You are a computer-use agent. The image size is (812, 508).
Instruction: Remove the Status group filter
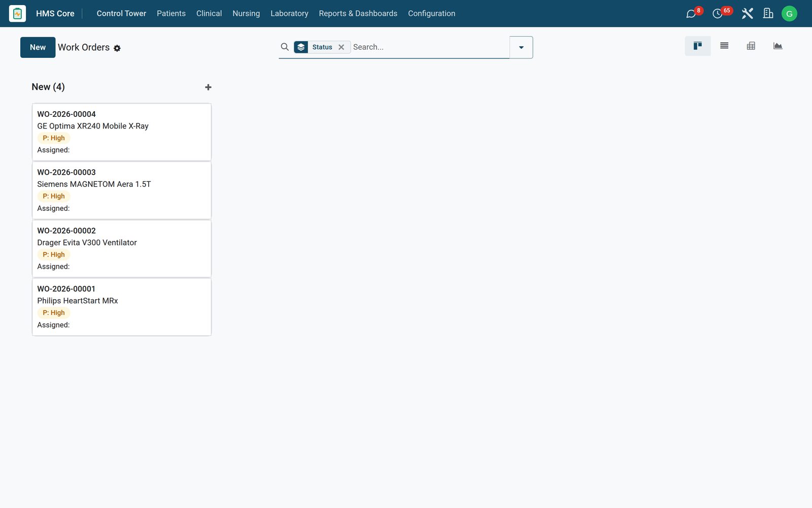tap(341, 47)
